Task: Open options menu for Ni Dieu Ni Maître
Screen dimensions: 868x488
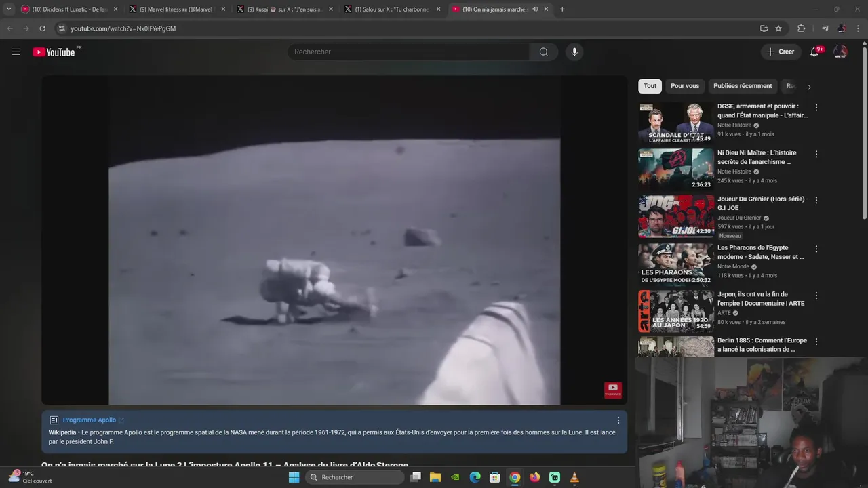Action: (816, 154)
